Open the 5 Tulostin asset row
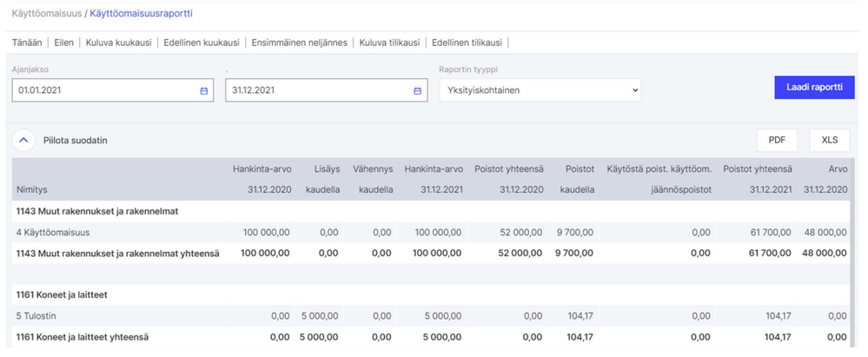The height and width of the screenshot is (357, 868). click(x=36, y=317)
